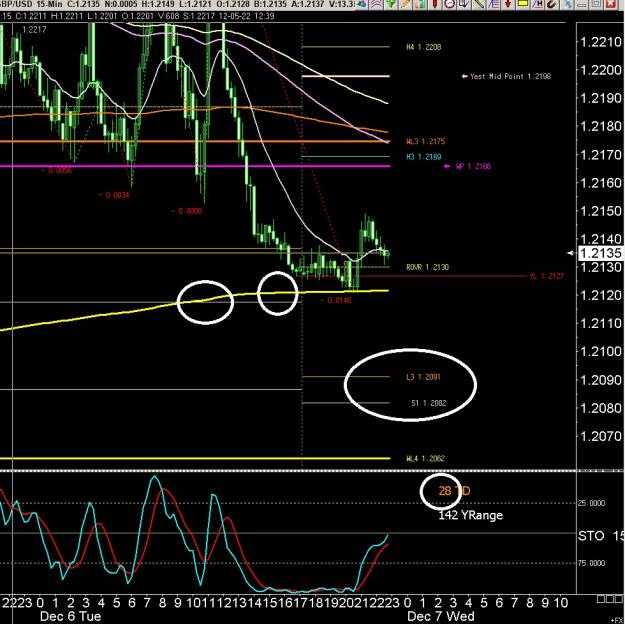The image size is (625, 624).
Task: Click the first small square at chart bottom-right
Action: [x=601, y=599]
